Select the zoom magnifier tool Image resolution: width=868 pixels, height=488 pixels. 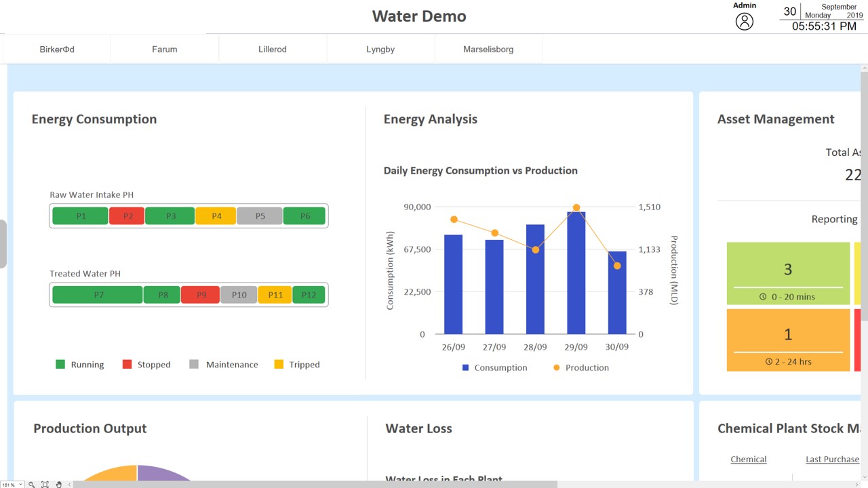[32, 485]
